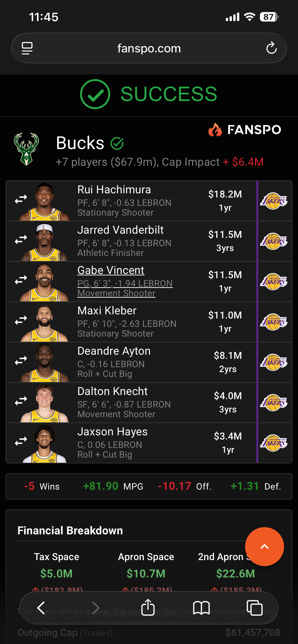Open Gabe Vincent's Movement Shooter archetype link
This screenshot has height=644, width=298.
[116, 293]
